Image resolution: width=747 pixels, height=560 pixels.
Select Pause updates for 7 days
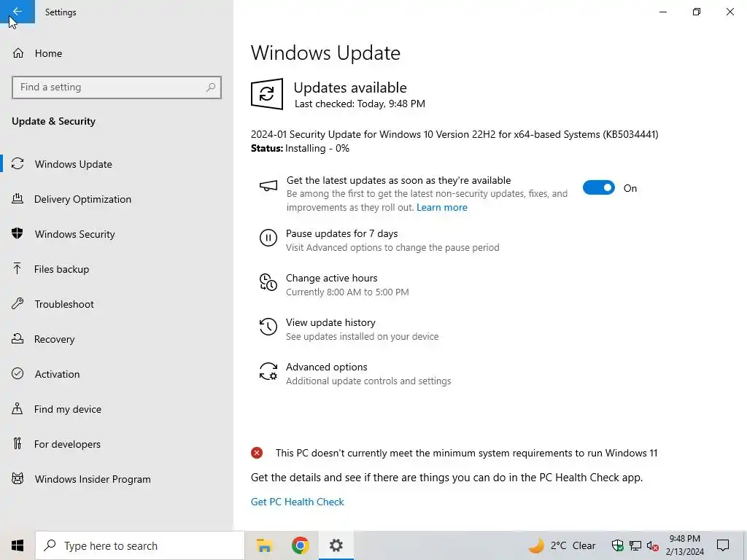(379, 240)
